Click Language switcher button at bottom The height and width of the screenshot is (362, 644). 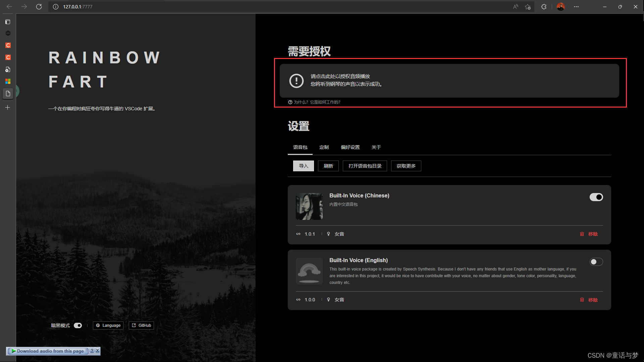coord(108,325)
